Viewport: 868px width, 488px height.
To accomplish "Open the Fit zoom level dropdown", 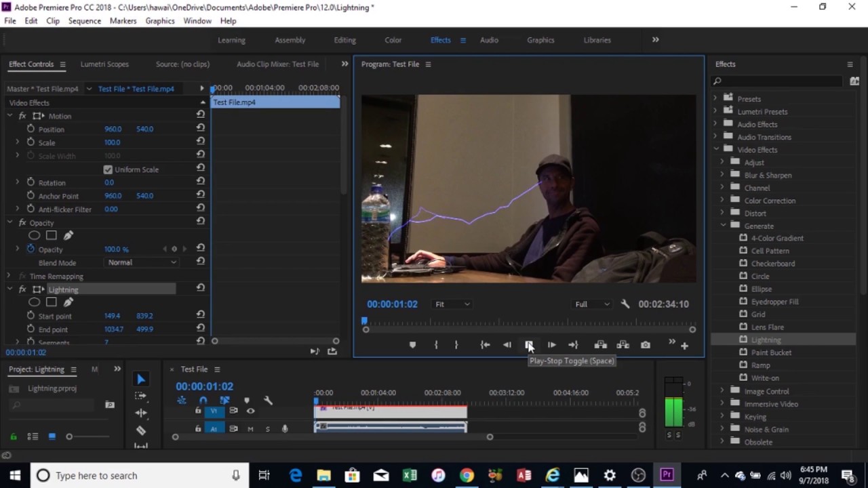I will [x=452, y=304].
